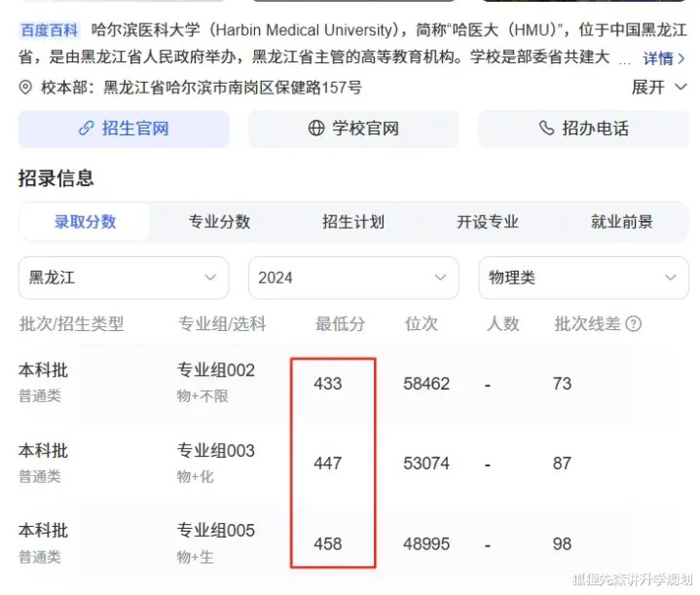This screenshot has height=595, width=700.
Task: Click the 物+生 subject requirement
Action: point(195,557)
